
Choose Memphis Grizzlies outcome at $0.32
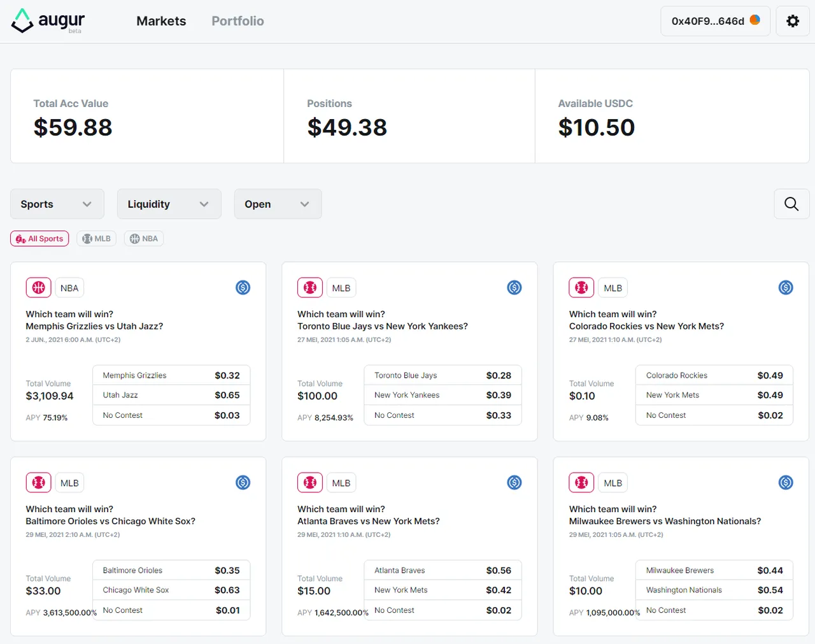pos(171,375)
